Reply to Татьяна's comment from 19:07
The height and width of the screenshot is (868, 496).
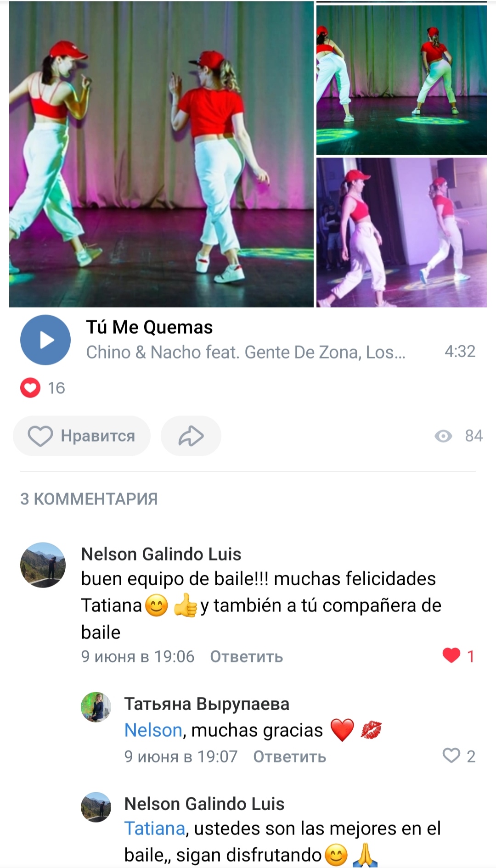pyautogui.click(x=289, y=756)
